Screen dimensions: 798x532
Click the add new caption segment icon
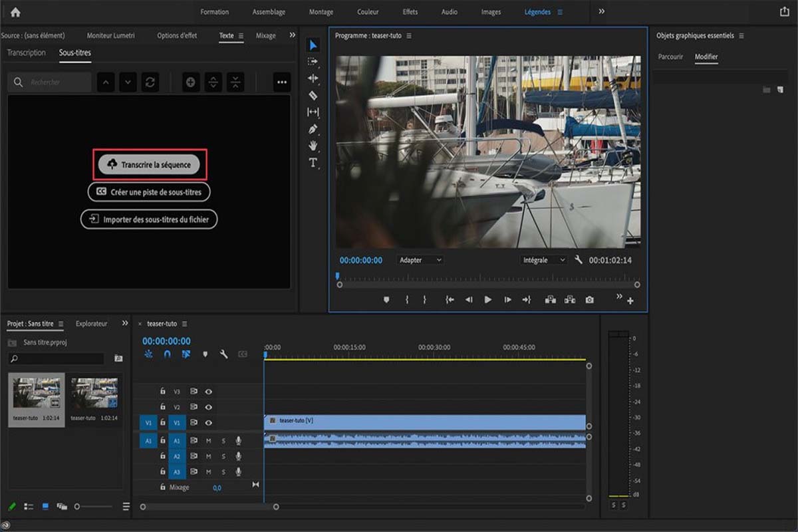(191, 82)
